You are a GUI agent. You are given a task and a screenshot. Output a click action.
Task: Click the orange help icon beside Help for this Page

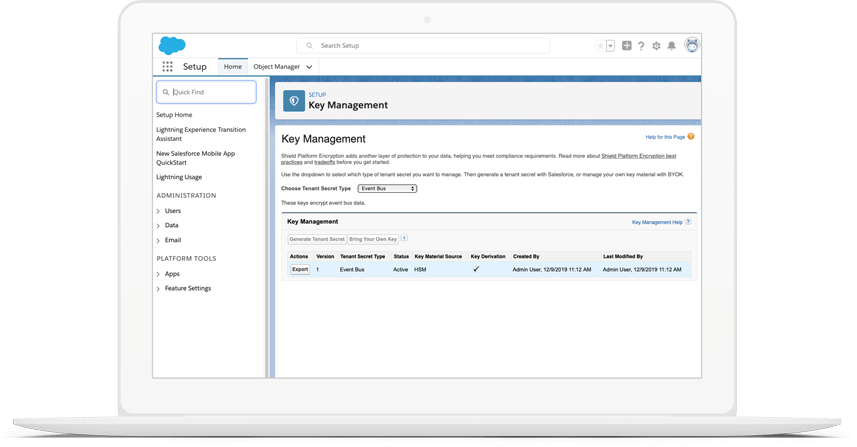click(x=691, y=137)
